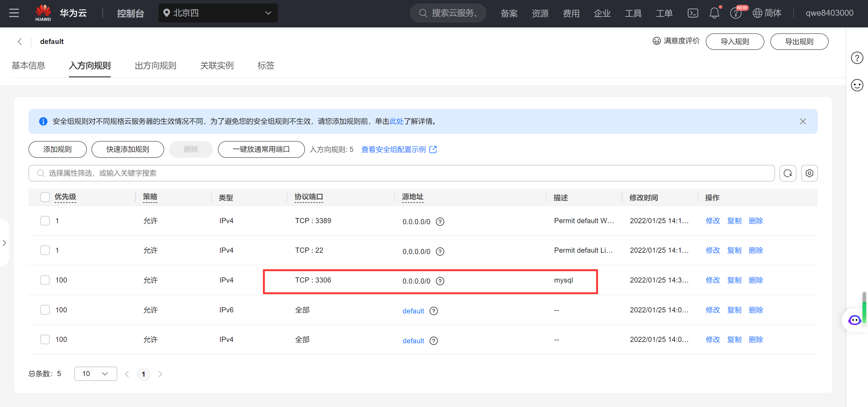Viewport: 868px width, 407px height.
Task: Expand the 北京四 region dropdown
Action: click(x=218, y=13)
